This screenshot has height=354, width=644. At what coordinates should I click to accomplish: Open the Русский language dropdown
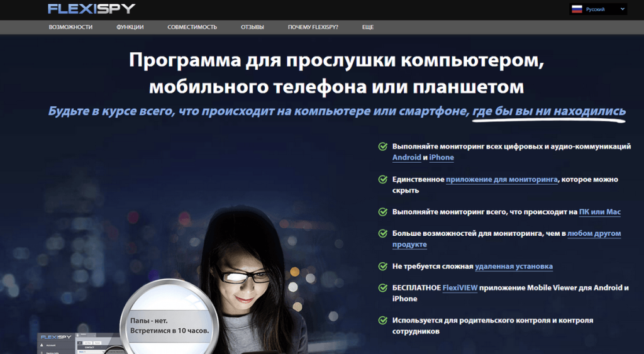click(598, 9)
